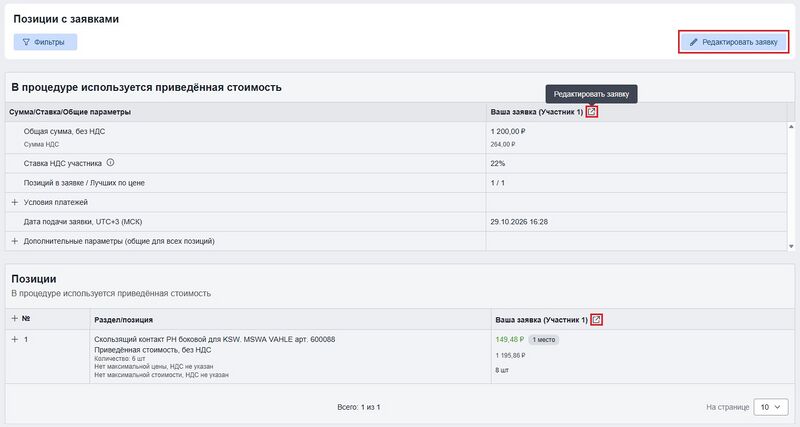The width and height of the screenshot is (800, 427).
Task: Click Сумма/Ставка/Общие параметры column header
Action: tap(70, 112)
